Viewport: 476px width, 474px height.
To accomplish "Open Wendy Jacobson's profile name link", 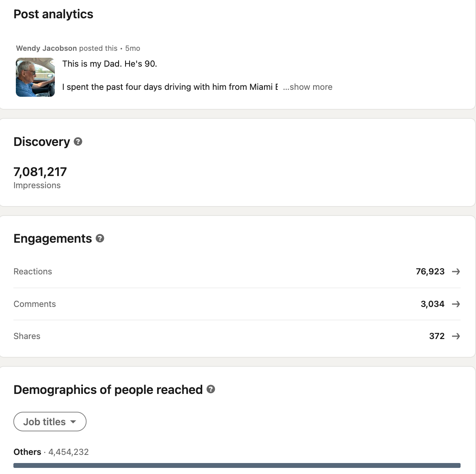I will click(x=46, y=48).
